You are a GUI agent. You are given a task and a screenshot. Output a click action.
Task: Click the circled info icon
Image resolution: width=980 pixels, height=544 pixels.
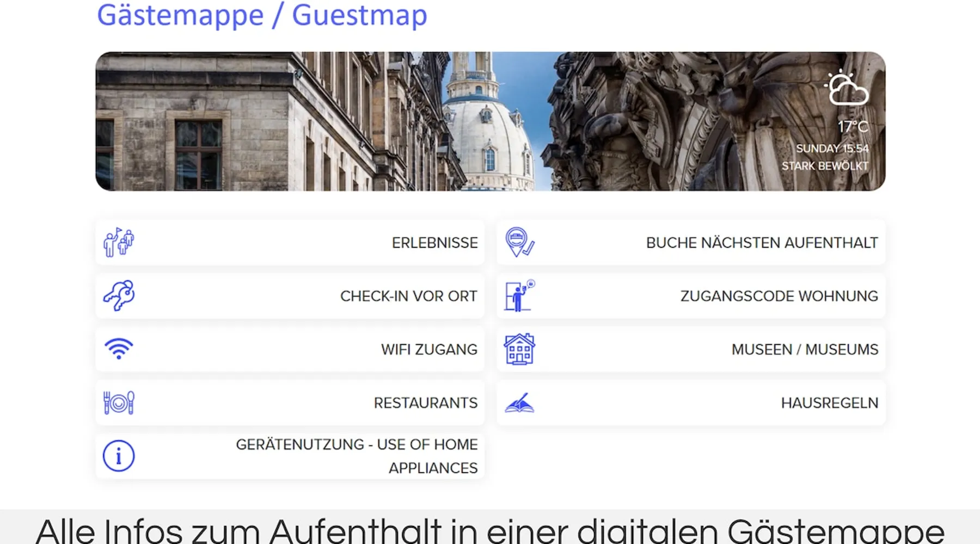(119, 456)
